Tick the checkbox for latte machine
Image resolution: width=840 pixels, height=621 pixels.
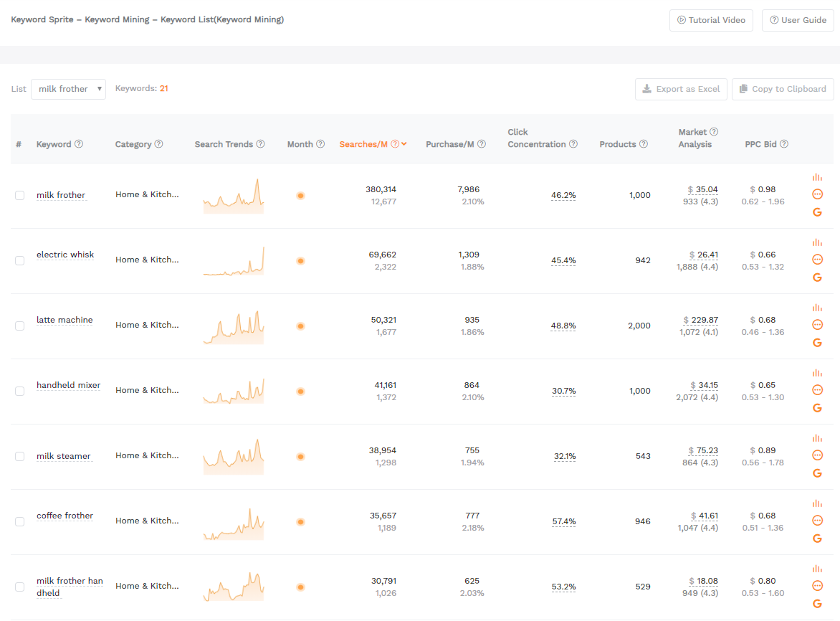20,326
